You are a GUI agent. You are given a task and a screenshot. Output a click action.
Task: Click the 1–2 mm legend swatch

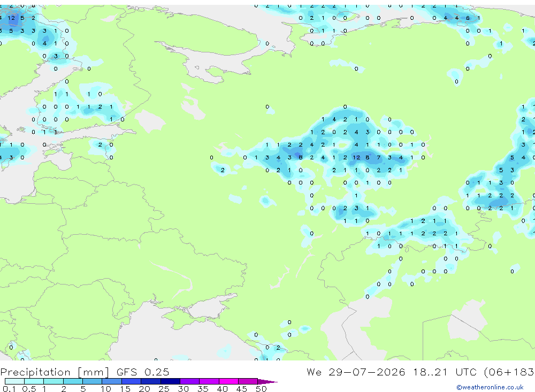click(53, 381)
